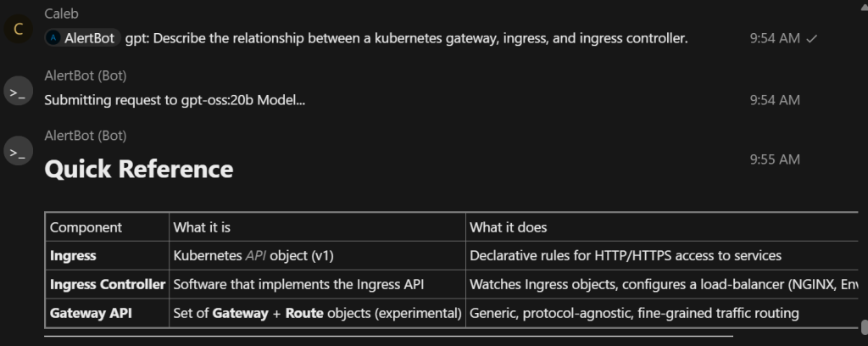Click the Component column header

coord(86,227)
